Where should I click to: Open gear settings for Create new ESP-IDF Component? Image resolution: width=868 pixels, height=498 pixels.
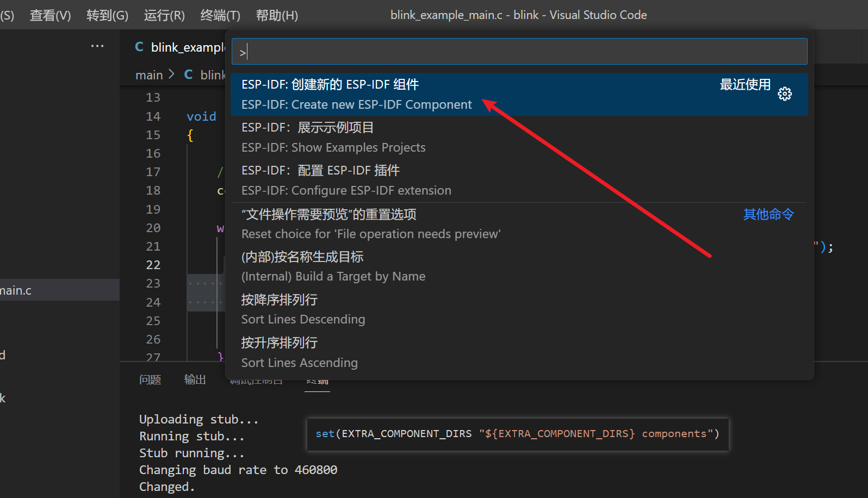click(x=785, y=94)
